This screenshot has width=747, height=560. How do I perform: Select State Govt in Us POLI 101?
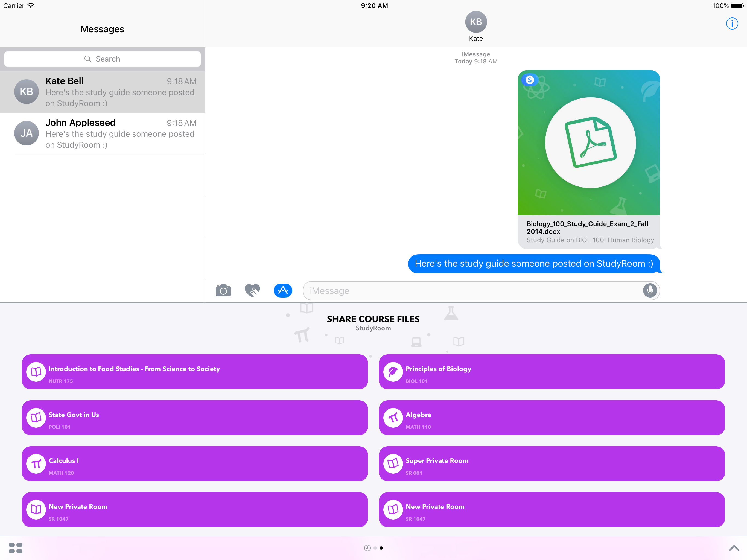point(194,418)
